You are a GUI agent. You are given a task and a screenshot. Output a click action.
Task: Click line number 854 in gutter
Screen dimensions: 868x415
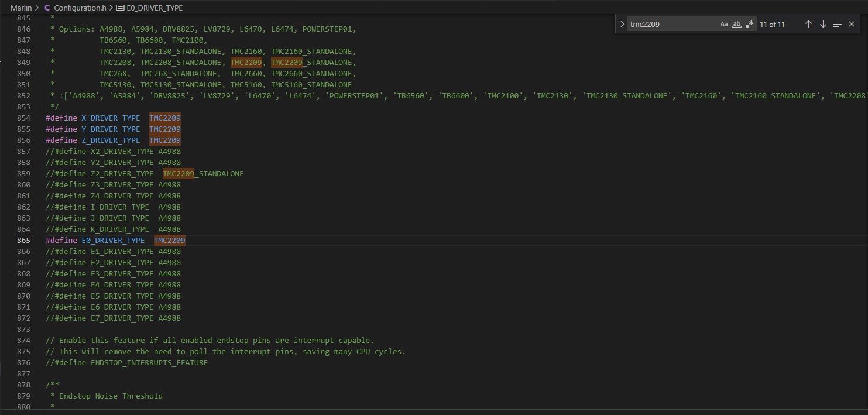coord(23,118)
